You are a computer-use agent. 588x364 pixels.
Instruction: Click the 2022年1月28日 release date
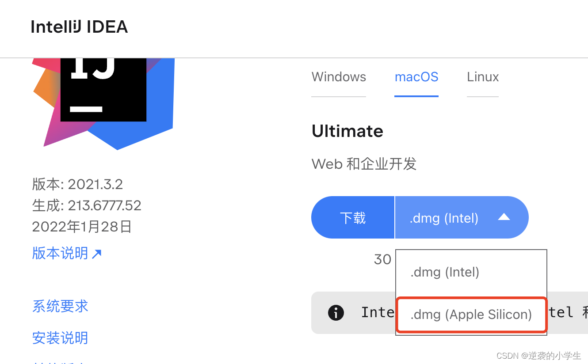point(82,227)
